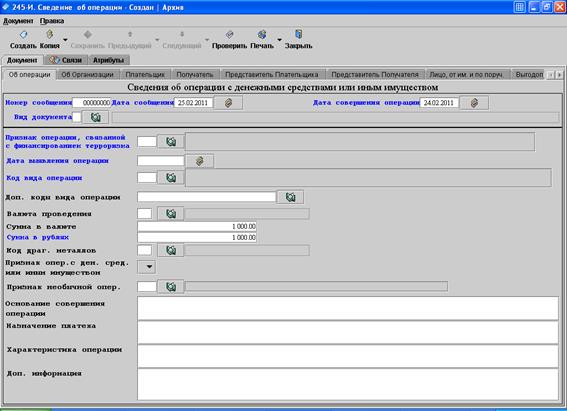Switch to the Плательщик tab
567x411 pixels.
pyautogui.click(x=145, y=74)
